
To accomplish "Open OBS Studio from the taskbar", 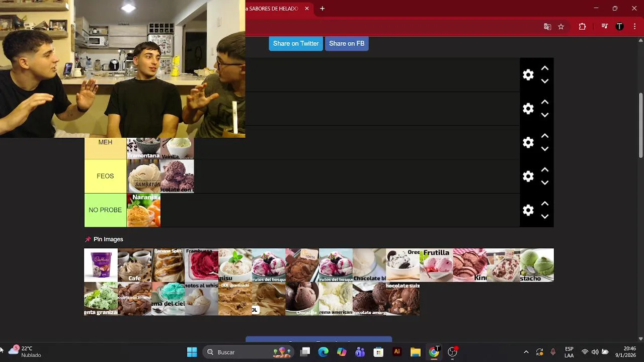I will click(452, 352).
